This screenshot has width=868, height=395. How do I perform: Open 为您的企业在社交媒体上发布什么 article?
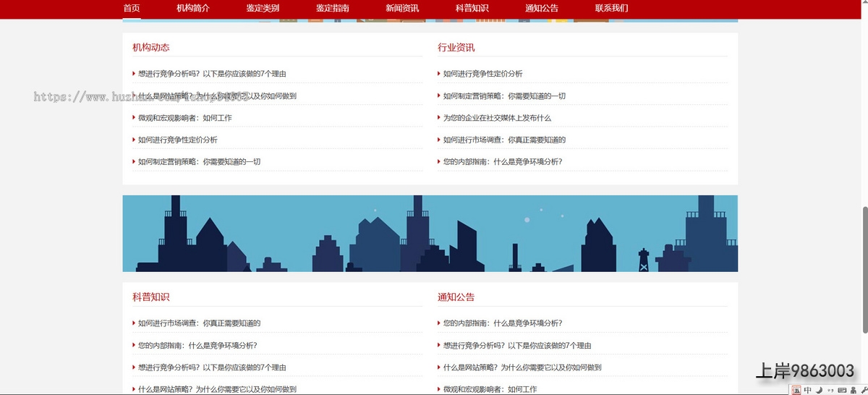[x=497, y=118]
